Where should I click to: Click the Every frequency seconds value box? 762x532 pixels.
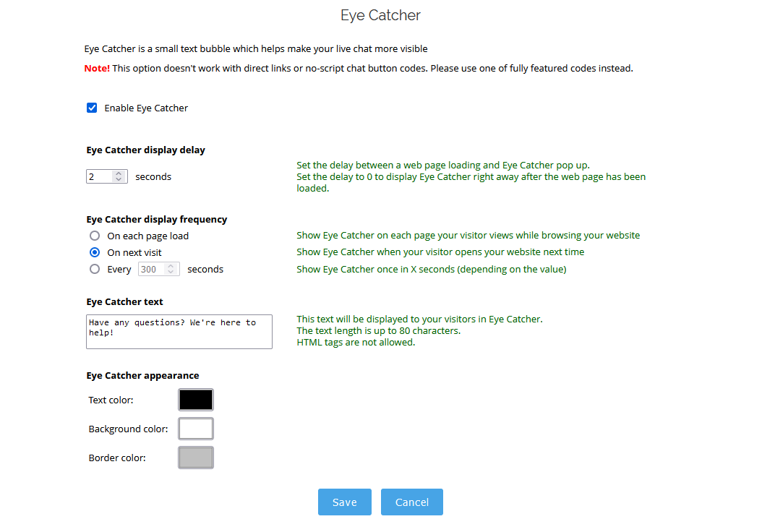coord(152,268)
